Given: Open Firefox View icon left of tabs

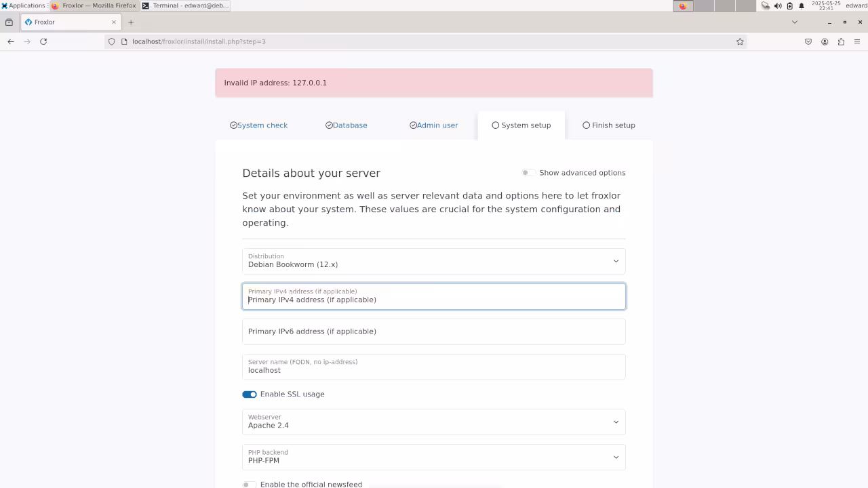Looking at the screenshot, I should pyautogui.click(x=9, y=22).
